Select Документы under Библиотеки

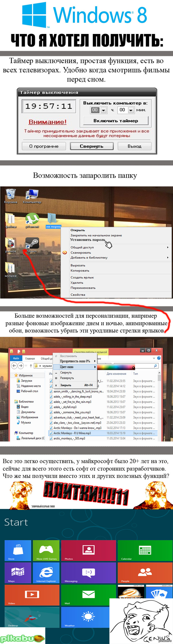tap(28, 412)
